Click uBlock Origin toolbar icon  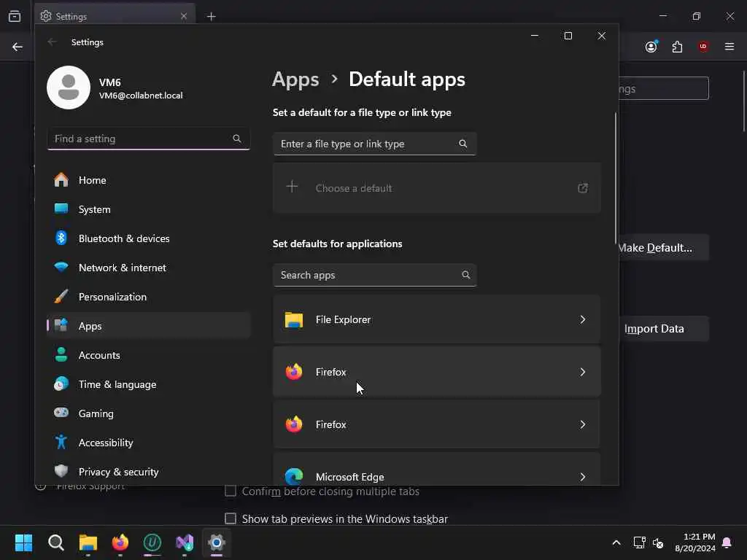point(703,46)
